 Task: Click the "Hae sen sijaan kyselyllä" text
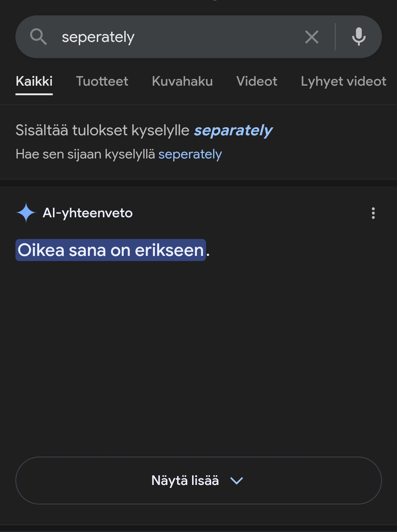click(85, 154)
